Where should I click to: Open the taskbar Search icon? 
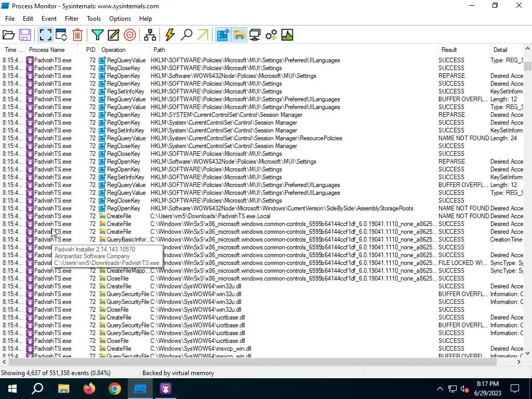37,389
